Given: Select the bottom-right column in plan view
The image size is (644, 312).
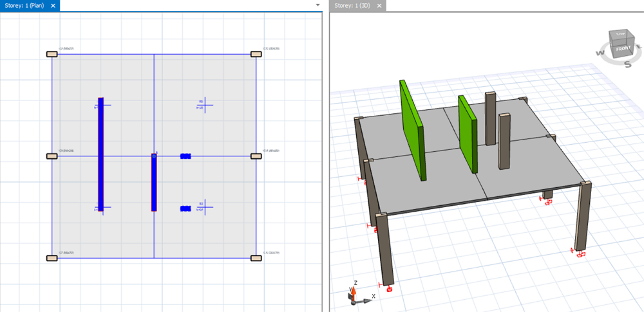Looking at the screenshot, I should (256, 258).
